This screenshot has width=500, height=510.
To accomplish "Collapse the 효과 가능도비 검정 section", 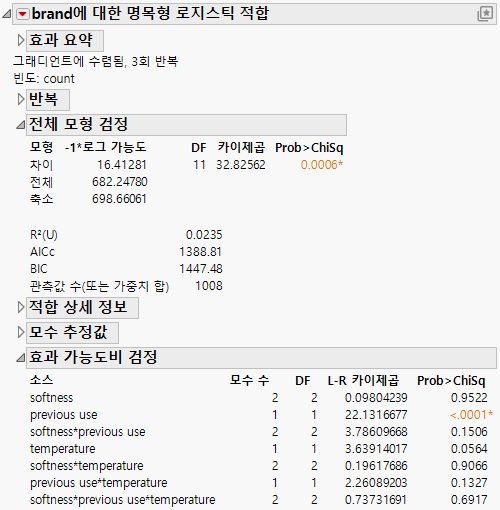I will point(21,358).
